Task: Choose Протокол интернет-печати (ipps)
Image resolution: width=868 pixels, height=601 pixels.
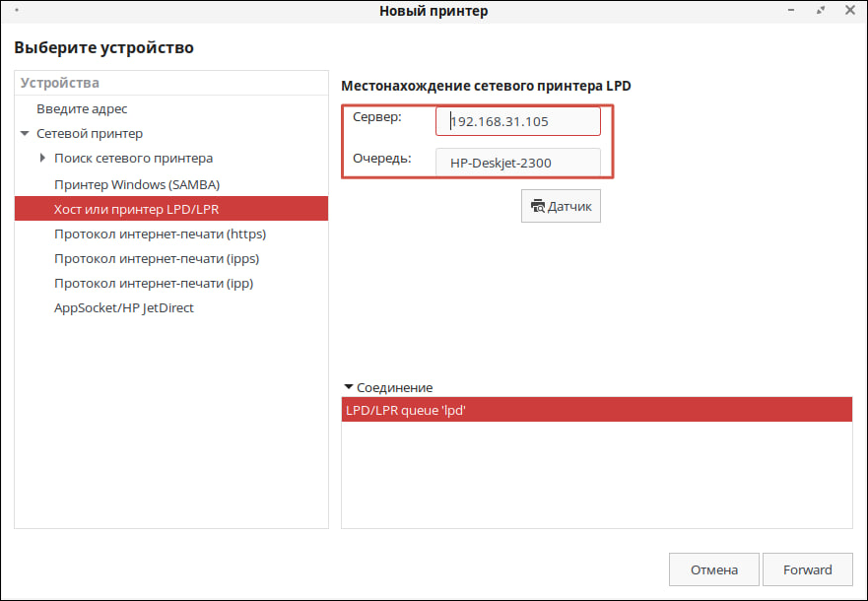Action: tap(157, 258)
